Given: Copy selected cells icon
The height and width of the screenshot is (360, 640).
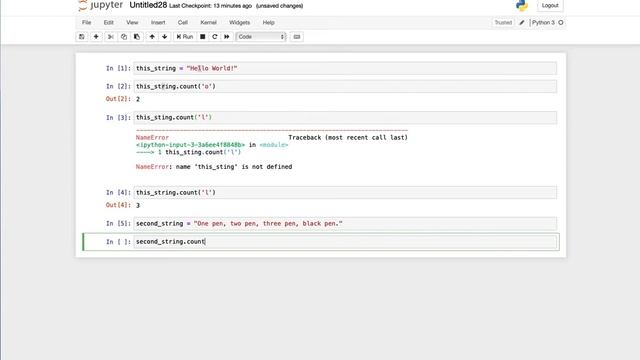Looking at the screenshot, I should [x=124, y=37].
